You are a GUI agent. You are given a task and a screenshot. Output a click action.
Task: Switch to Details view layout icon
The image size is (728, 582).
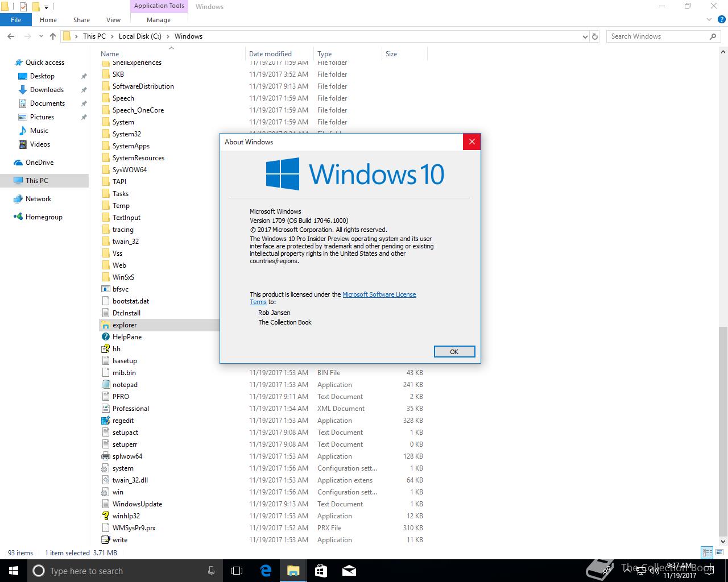click(x=707, y=552)
